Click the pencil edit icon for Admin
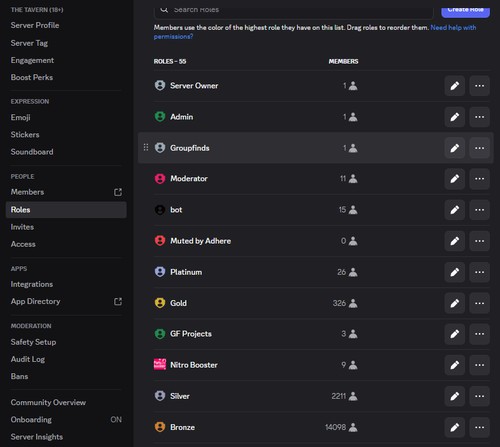This screenshot has width=500, height=447. point(455,117)
